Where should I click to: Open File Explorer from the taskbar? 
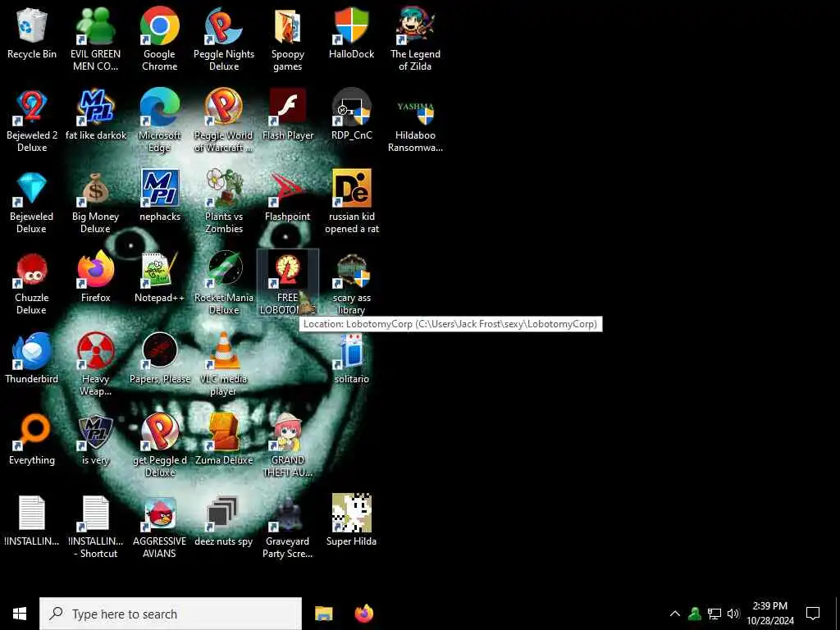(x=323, y=614)
